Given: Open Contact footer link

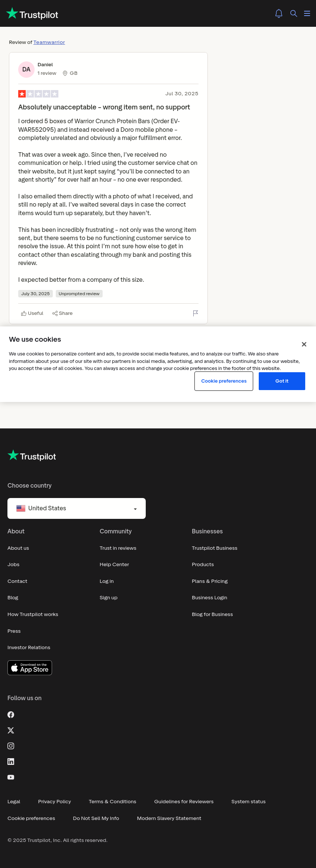Looking at the screenshot, I should click(17, 581).
